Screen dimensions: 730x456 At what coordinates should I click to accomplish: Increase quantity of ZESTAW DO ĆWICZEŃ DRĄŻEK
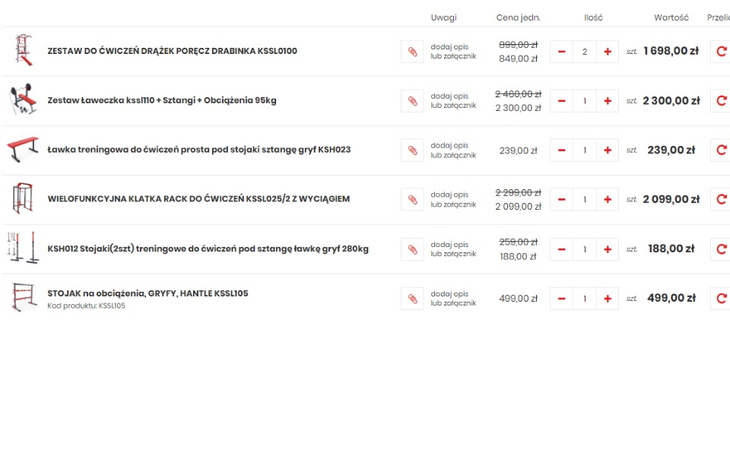(607, 51)
